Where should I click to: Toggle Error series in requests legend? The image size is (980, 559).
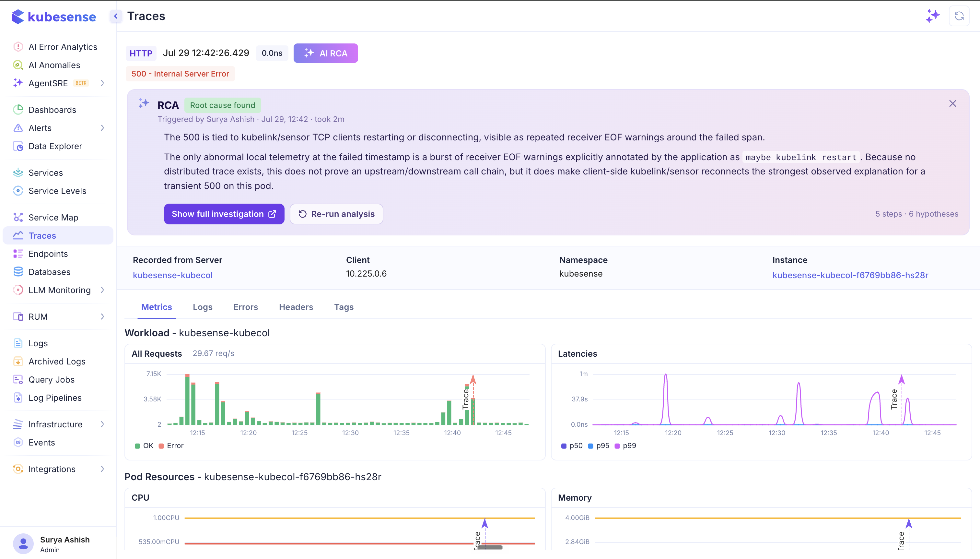(171, 446)
